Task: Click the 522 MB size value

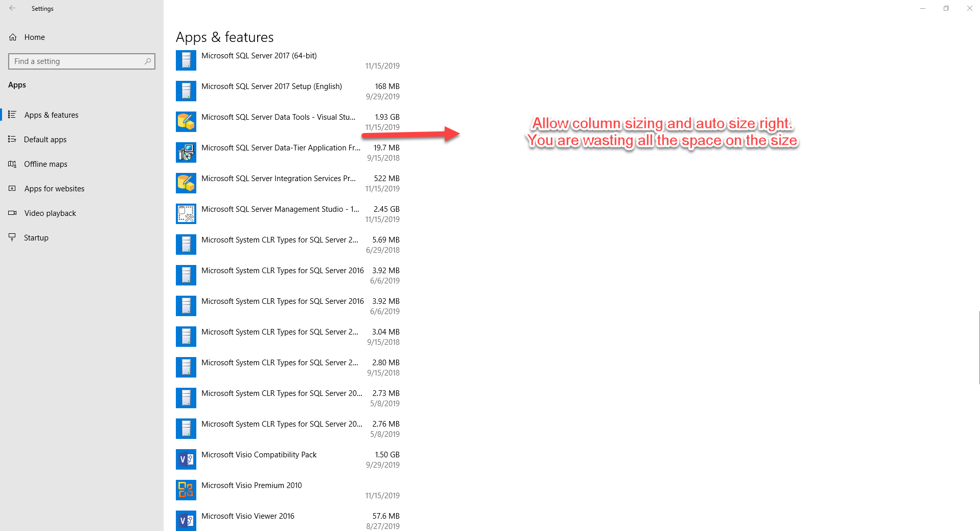Action: coord(387,179)
